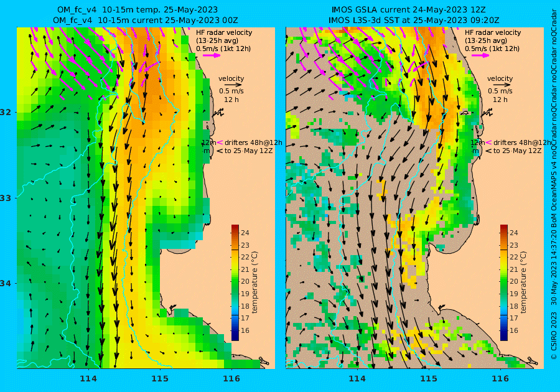The image size is (560, 392).
Task: Click '12 h' under velocity on IMOS map
Action: [500, 100]
